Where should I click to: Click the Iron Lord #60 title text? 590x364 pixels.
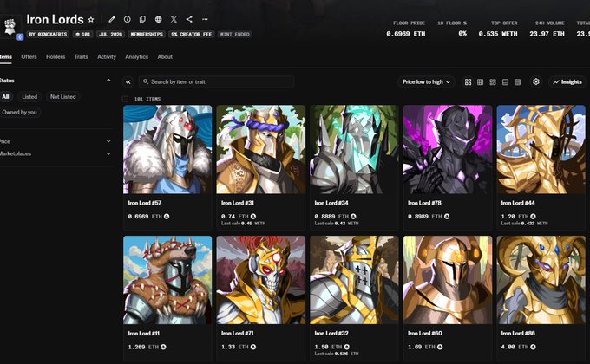coord(425,333)
